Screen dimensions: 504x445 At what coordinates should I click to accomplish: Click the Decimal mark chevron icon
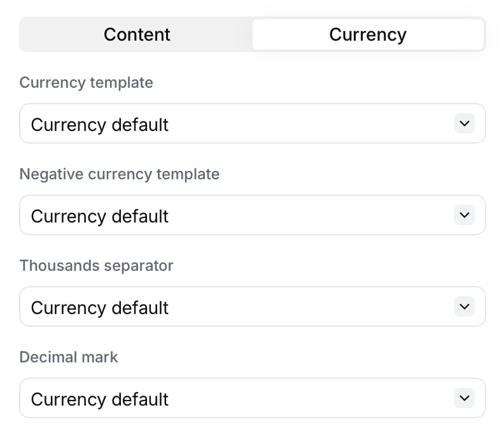tap(465, 398)
